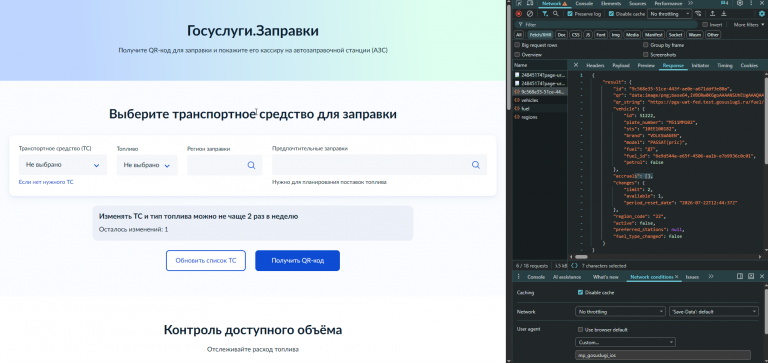768x363 pixels.
Task: Stop recording the network log
Action: point(519,14)
